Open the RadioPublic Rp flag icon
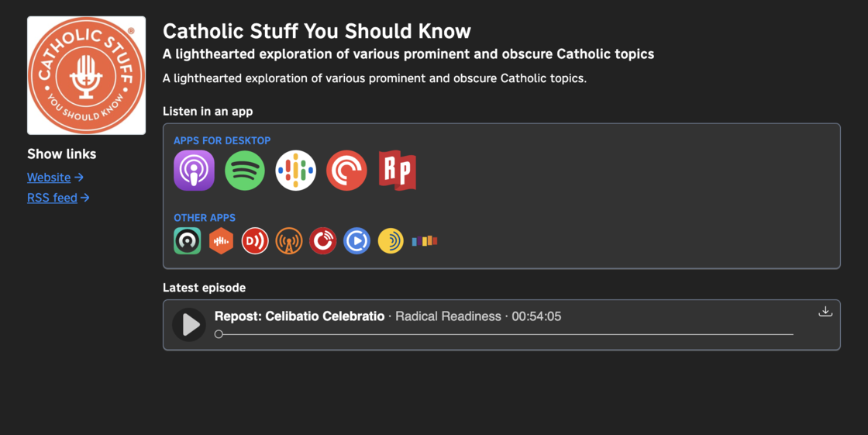Image resolution: width=868 pixels, height=435 pixels. coord(398,171)
